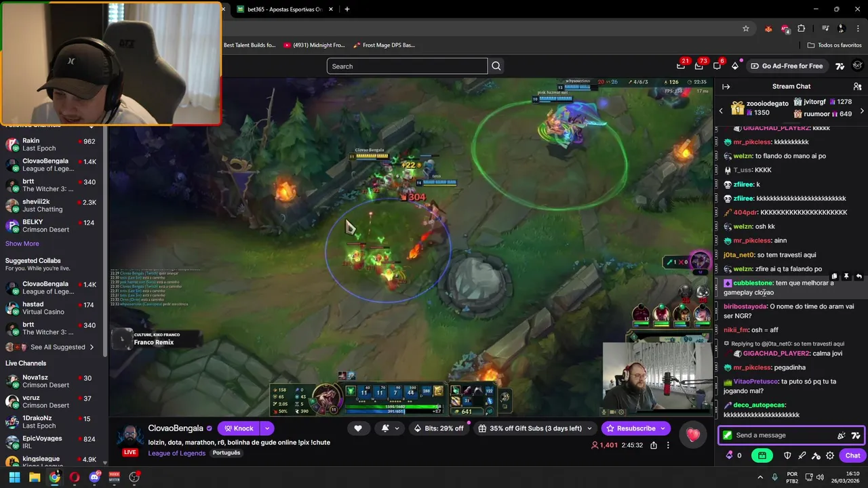This screenshot has height=488, width=868.
Task: Click Go Ad-Free for Free button
Action: coord(786,66)
